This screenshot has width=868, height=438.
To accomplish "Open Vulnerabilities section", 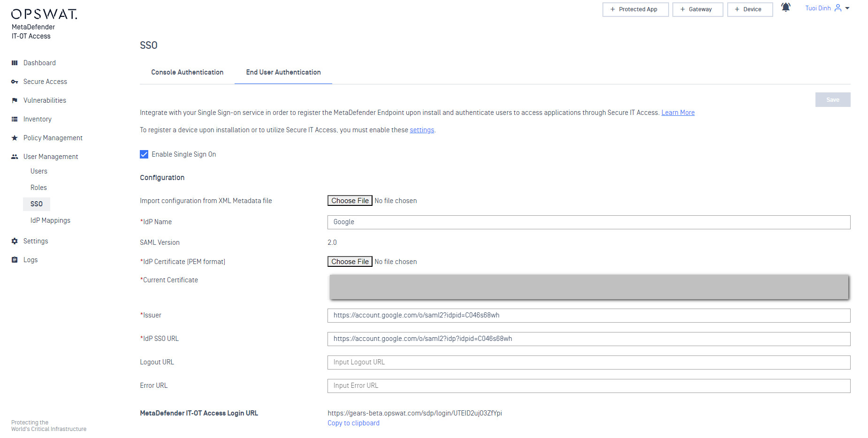I will [x=45, y=100].
